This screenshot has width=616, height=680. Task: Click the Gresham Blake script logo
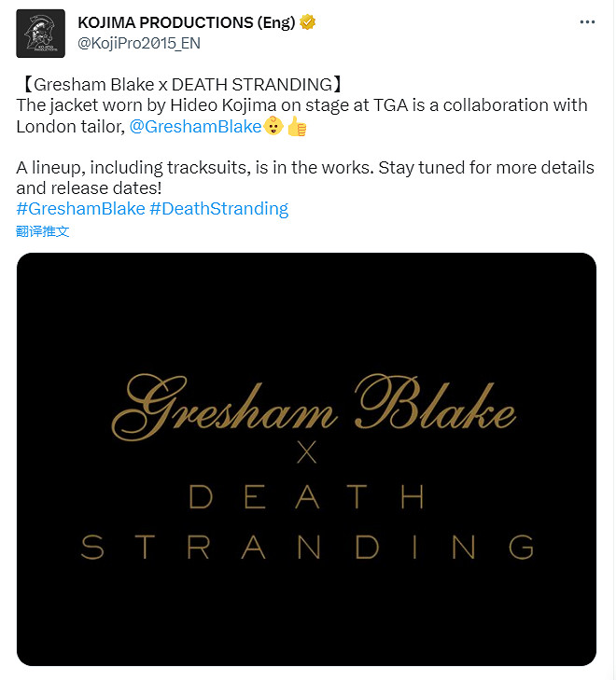(313, 405)
